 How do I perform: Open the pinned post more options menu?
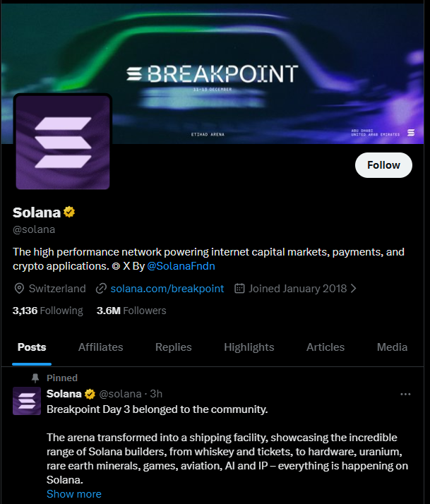(x=405, y=394)
